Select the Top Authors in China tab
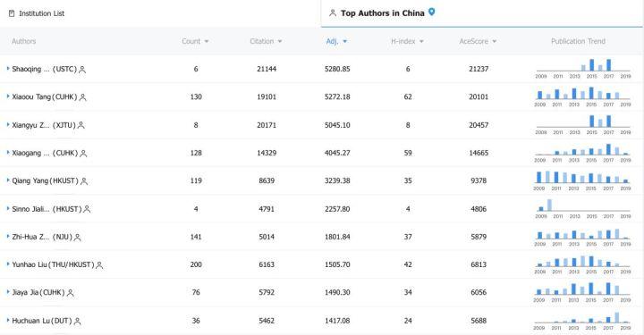This screenshot has width=644, height=335. pos(382,13)
